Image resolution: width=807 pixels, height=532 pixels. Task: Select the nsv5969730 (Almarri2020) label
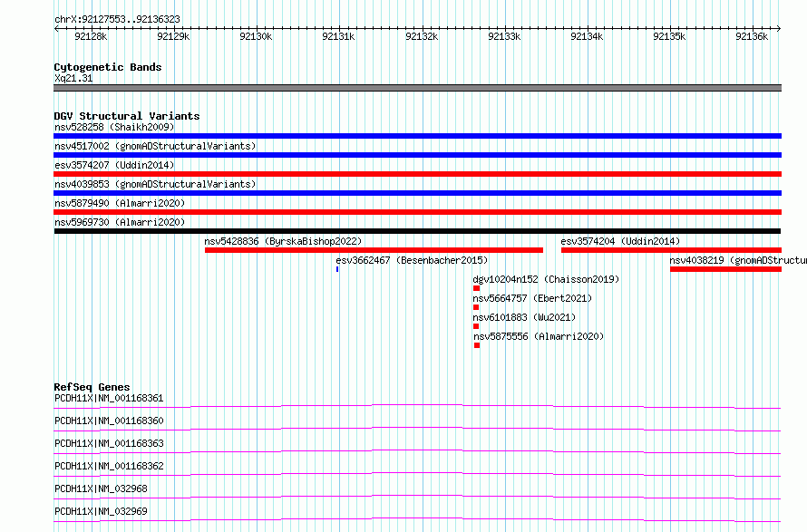(x=120, y=222)
